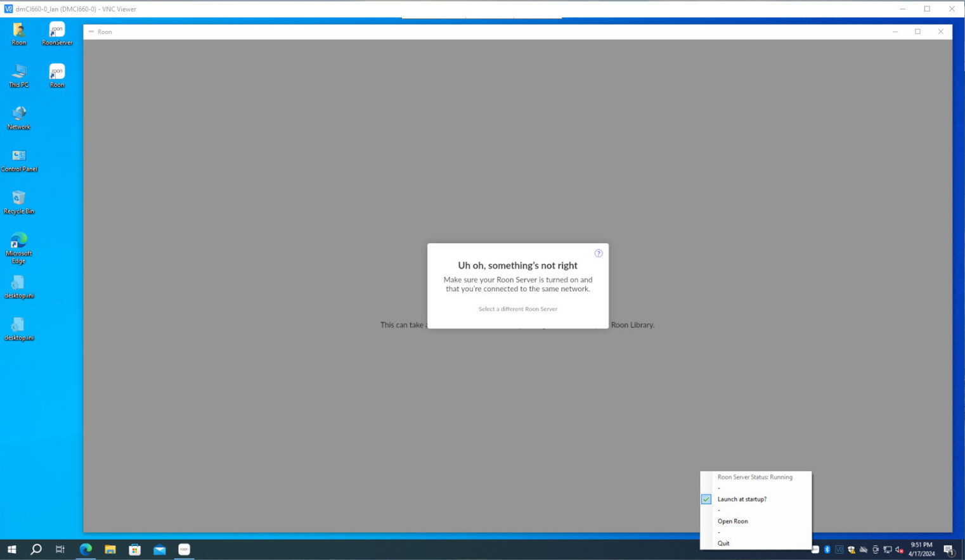This screenshot has height=560, width=965.
Task: Click the Bluetooth tray icon
Action: coord(827,549)
